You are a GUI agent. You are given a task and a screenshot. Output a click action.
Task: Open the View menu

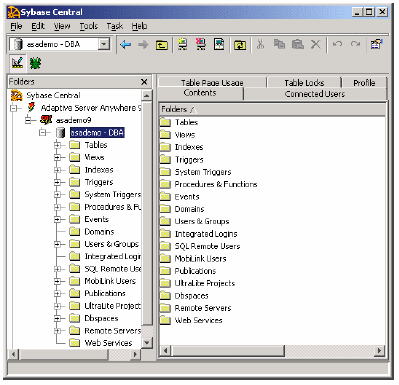coord(62,26)
